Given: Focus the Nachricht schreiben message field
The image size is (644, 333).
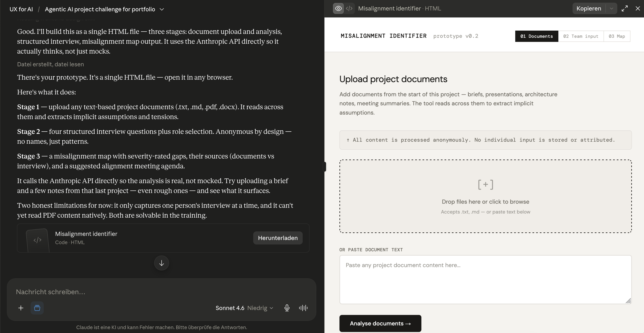Looking at the screenshot, I should pyautogui.click(x=161, y=292).
